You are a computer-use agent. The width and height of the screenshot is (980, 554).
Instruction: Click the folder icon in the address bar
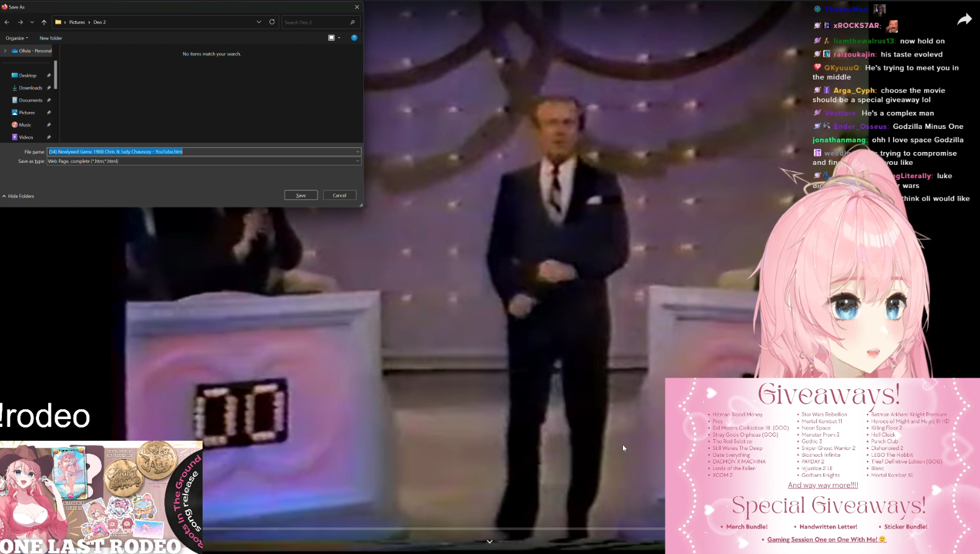click(x=58, y=22)
